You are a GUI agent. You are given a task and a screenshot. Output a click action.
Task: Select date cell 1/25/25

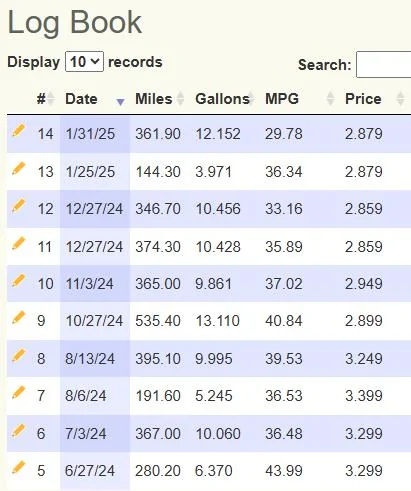click(x=90, y=172)
